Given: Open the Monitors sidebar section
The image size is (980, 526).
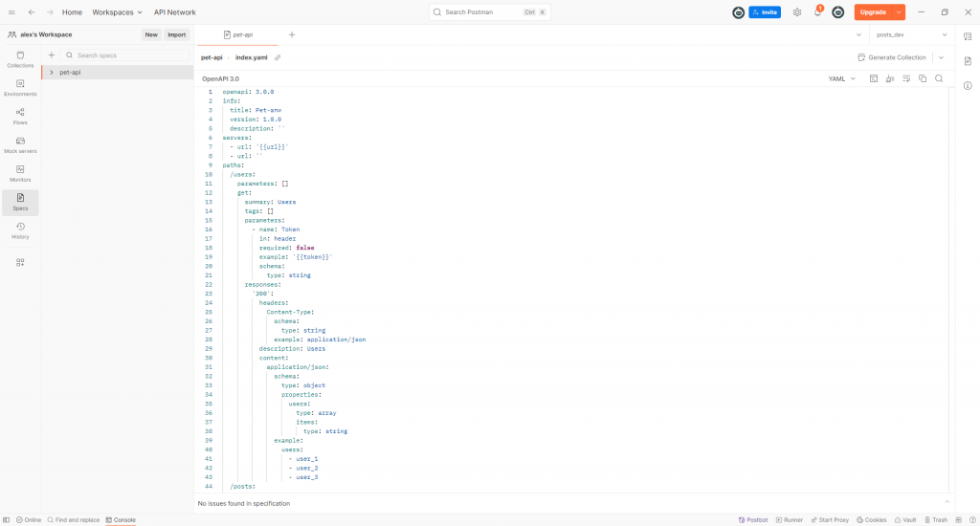Looking at the screenshot, I should pyautogui.click(x=20, y=173).
